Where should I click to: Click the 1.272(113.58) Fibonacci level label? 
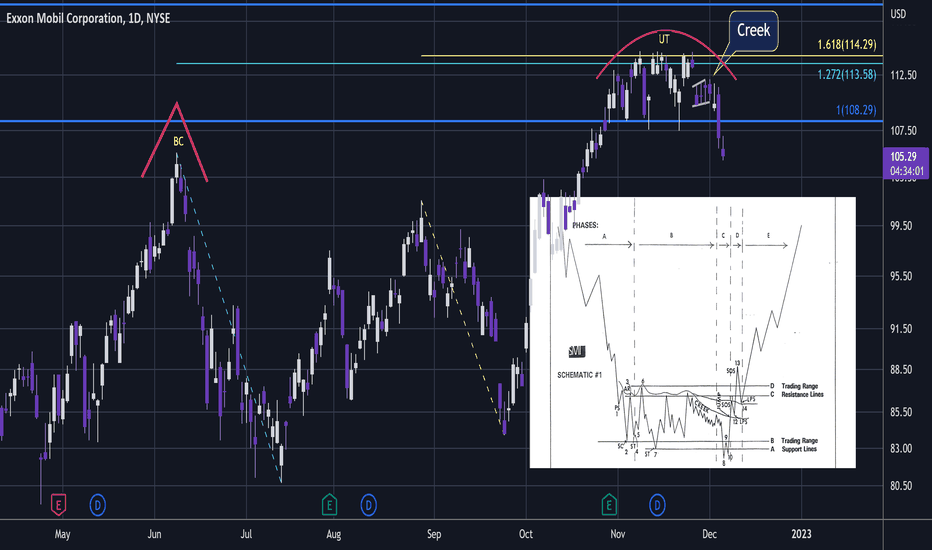pyautogui.click(x=846, y=74)
